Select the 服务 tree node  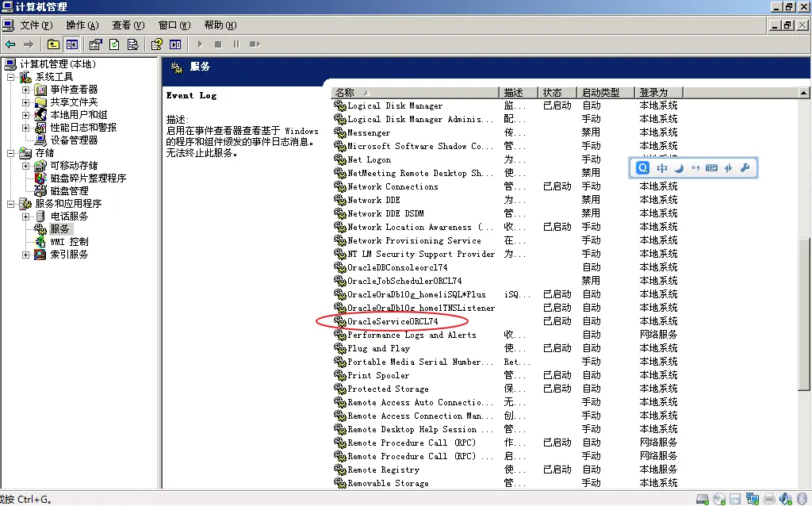[59, 229]
